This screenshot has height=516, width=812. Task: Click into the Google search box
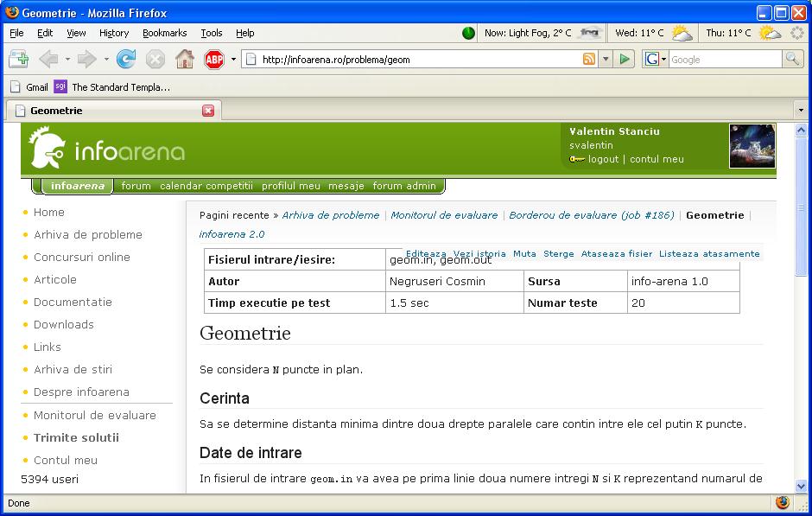click(725, 59)
